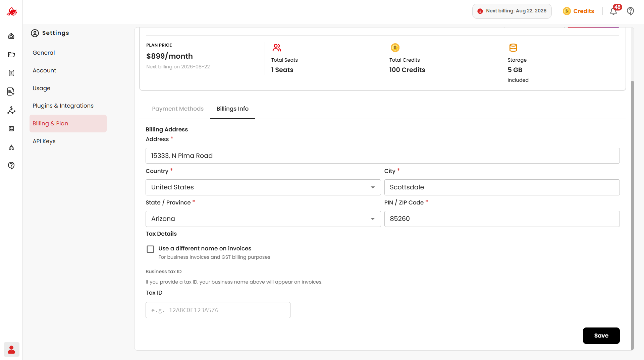Click the Save button
The height and width of the screenshot is (360, 644).
tap(601, 336)
